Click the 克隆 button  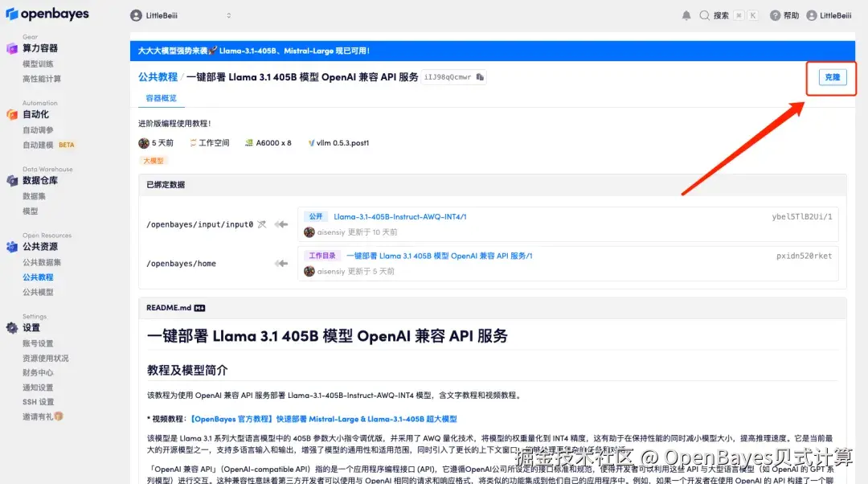[832, 77]
